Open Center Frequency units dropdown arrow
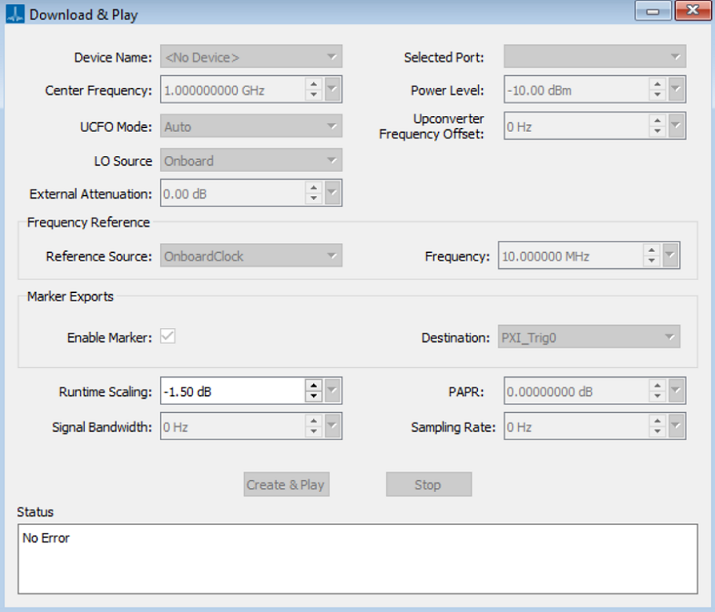Screen dimensions: 715x612 tap(332, 89)
